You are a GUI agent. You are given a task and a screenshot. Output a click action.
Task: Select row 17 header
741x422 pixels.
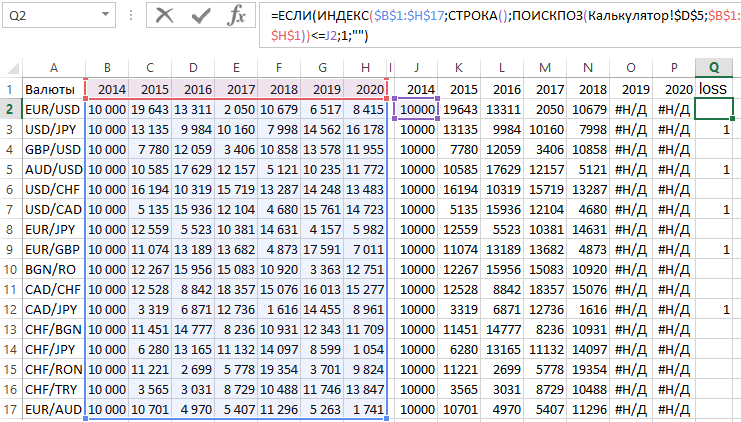tap(10, 409)
